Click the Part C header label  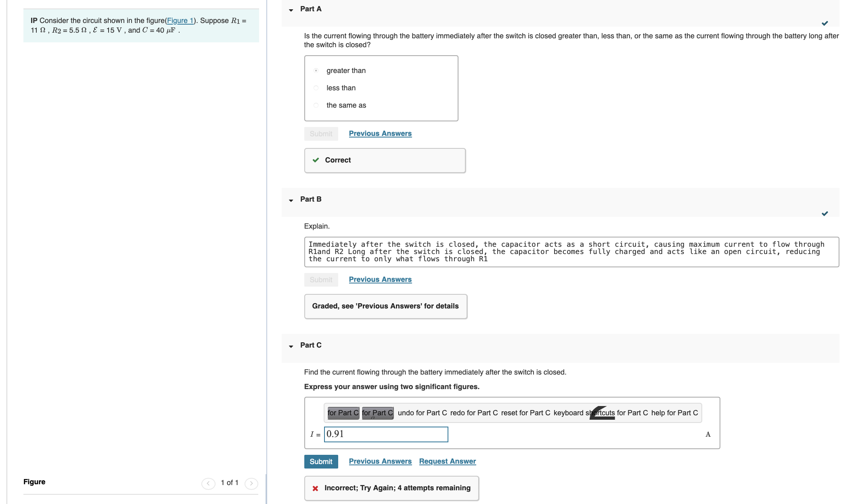click(311, 345)
